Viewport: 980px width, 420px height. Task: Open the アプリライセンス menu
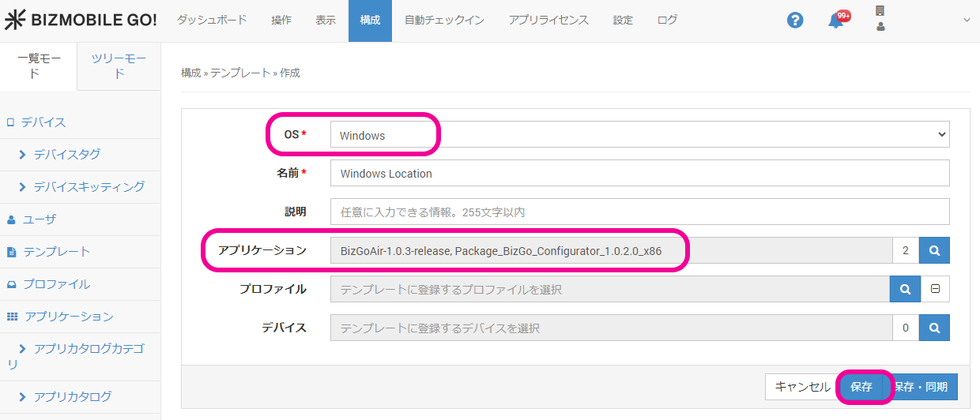click(548, 21)
